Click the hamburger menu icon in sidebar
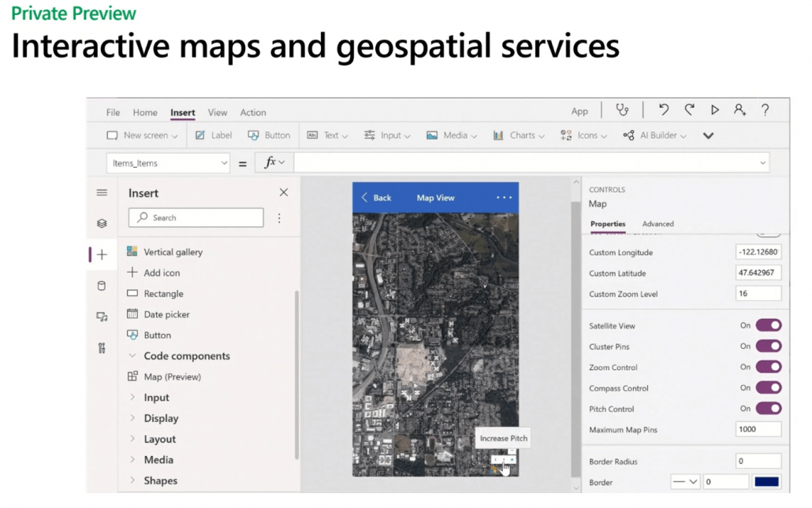Image resolution: width=812 pixels, height=508 pixels. point(102,193)
